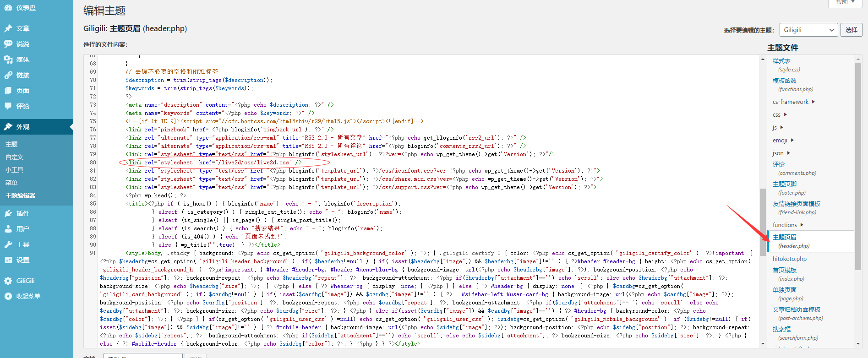Click the Posts pushpin icon
Viewport: 868px width, 358px height.
coord(8,28)
